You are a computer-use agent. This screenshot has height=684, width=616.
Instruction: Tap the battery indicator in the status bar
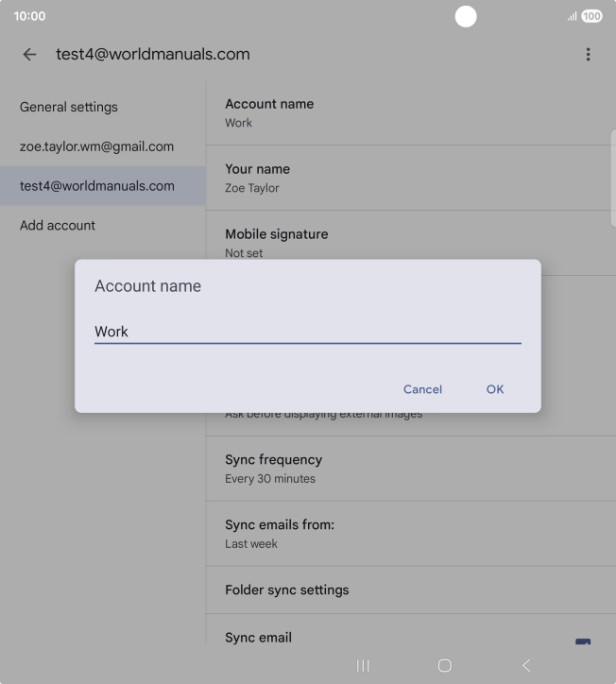pos(591,16)
